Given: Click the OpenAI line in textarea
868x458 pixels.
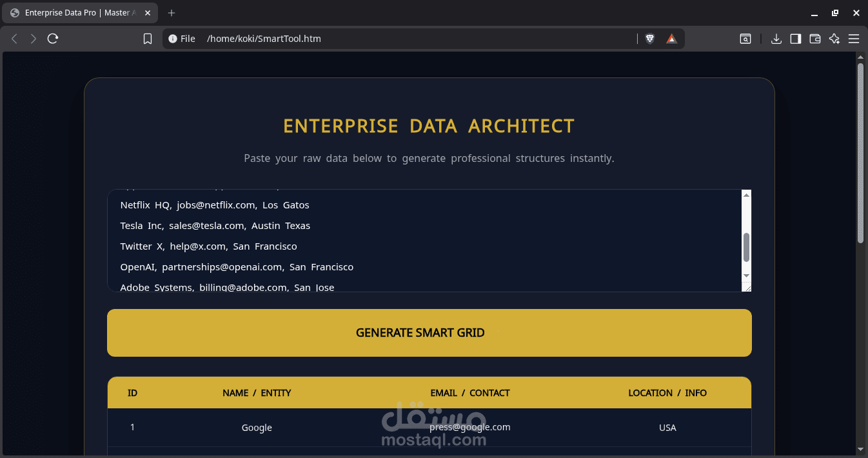Looking at the screenshot, I should [x=237, y=267].
